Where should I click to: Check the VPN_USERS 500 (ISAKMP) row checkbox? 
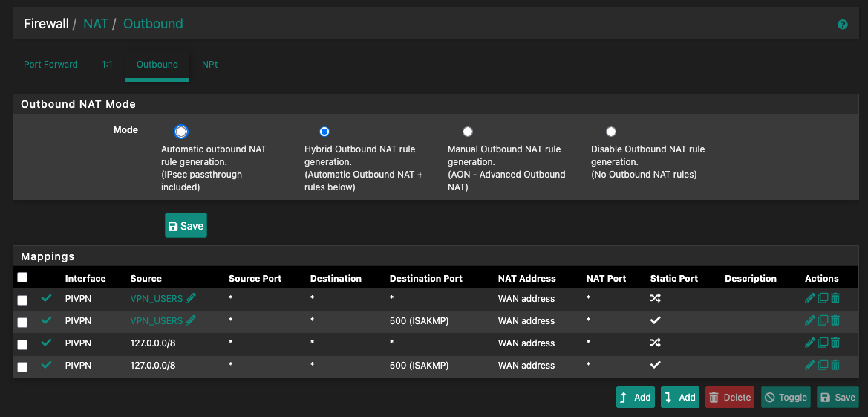(22, 322)
